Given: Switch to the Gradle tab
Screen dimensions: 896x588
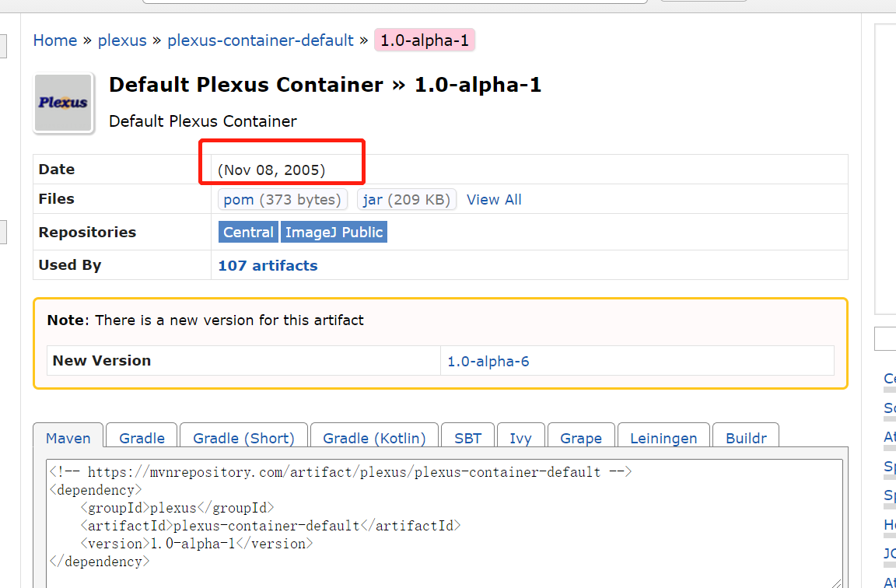Looking at the screenshot, I should [142, 438].
